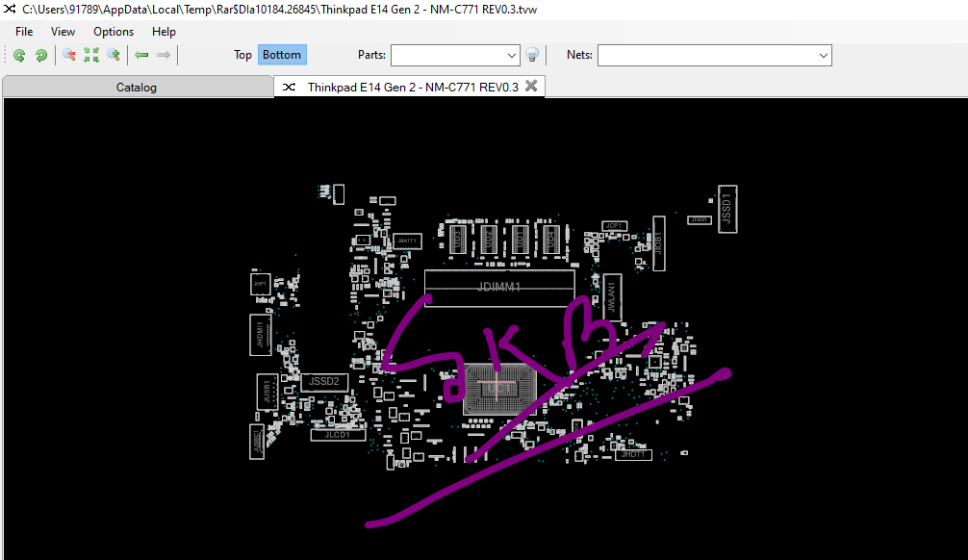
Task: Select the CPU chip under the crosshair
Action: (x=499, y=389)
